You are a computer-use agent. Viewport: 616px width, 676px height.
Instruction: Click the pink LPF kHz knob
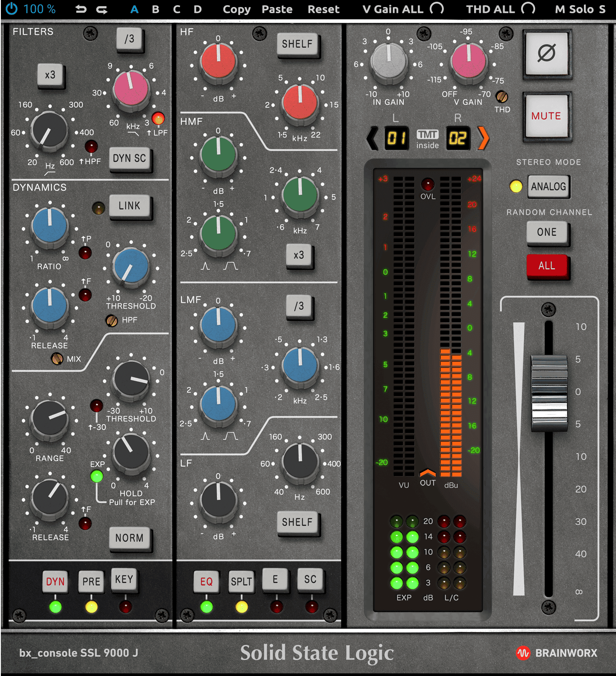(x=130, y=89)
